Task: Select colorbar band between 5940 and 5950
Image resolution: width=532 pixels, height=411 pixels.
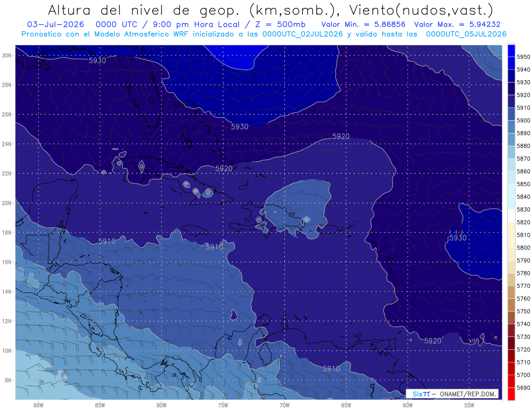Action: pyautogui.click(x=511, y=63)
